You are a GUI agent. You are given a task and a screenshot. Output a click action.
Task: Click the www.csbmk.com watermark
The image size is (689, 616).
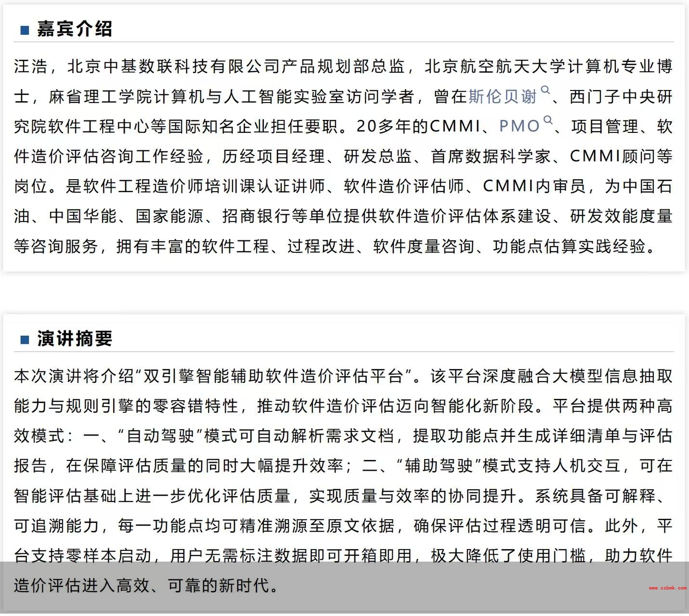667,588
